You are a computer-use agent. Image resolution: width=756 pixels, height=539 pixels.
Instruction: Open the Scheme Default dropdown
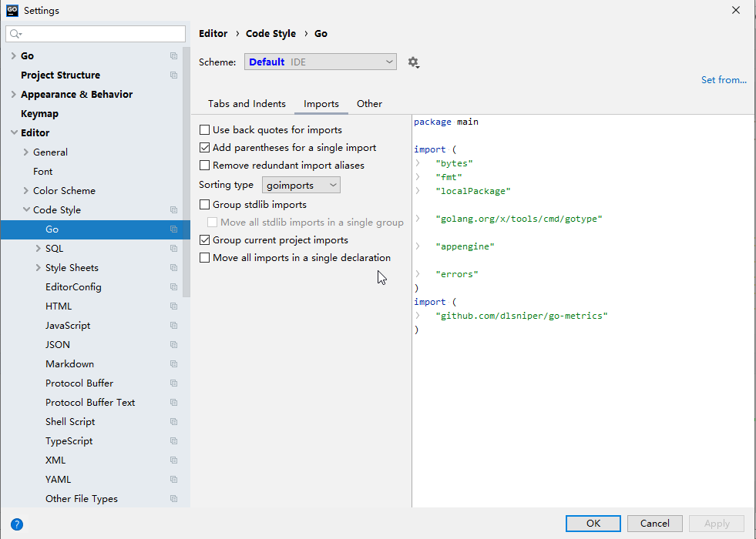click(x=320, y=62)
